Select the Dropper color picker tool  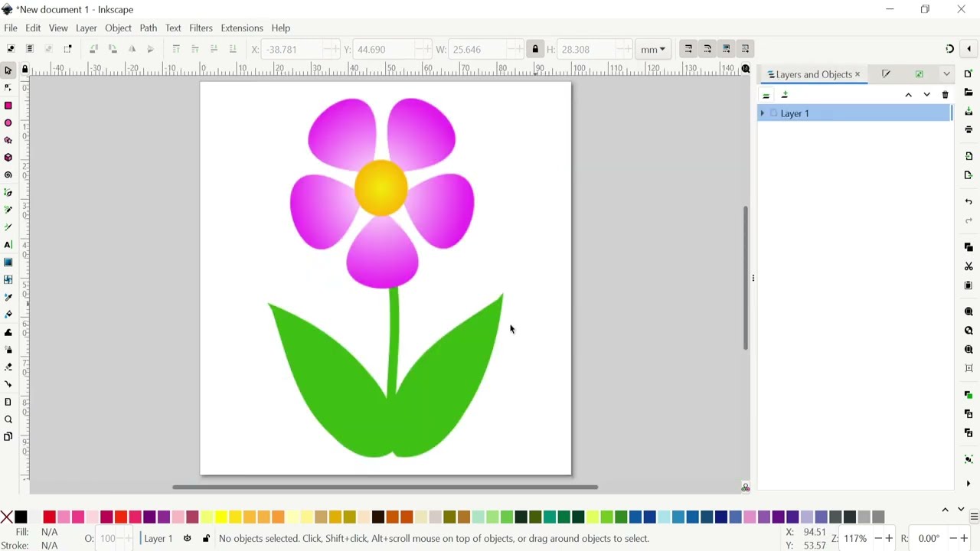click(8, 297)
